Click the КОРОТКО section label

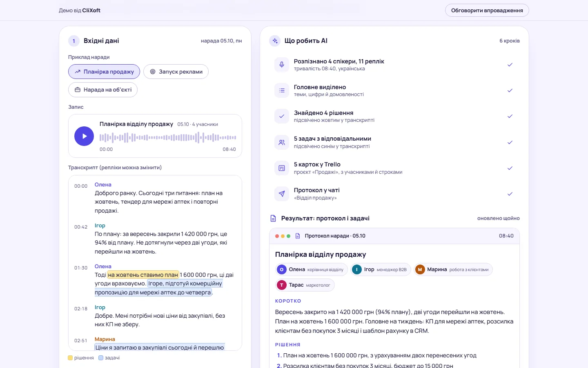288,301
